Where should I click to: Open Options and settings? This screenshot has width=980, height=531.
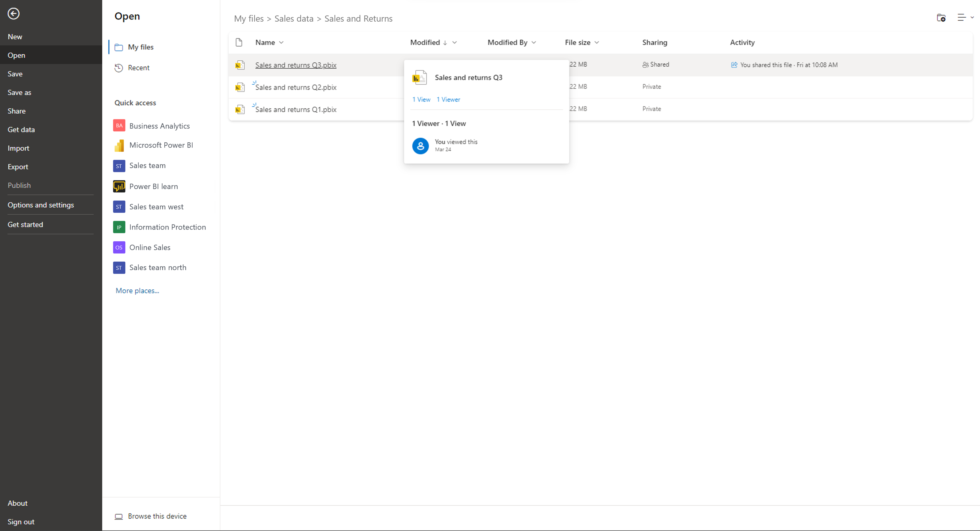click(x=40, y=205)
